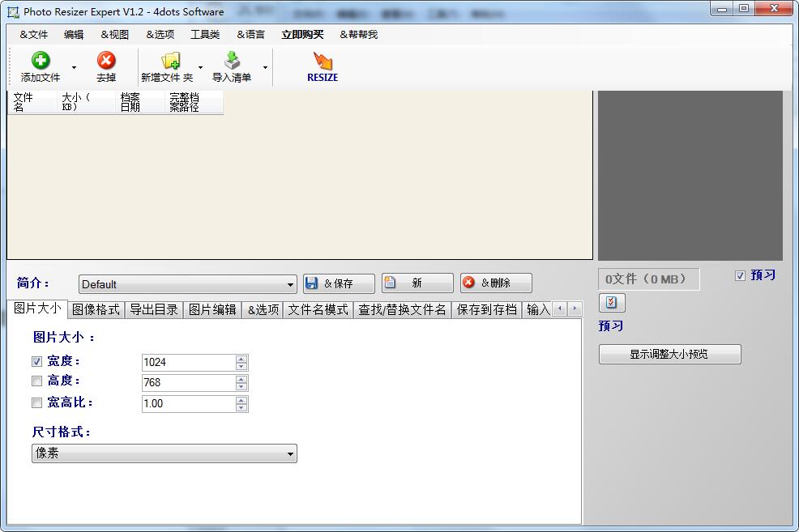
Task: Enable the 宽高比 aspect ratio checkbox
Action: click(36, 402)
